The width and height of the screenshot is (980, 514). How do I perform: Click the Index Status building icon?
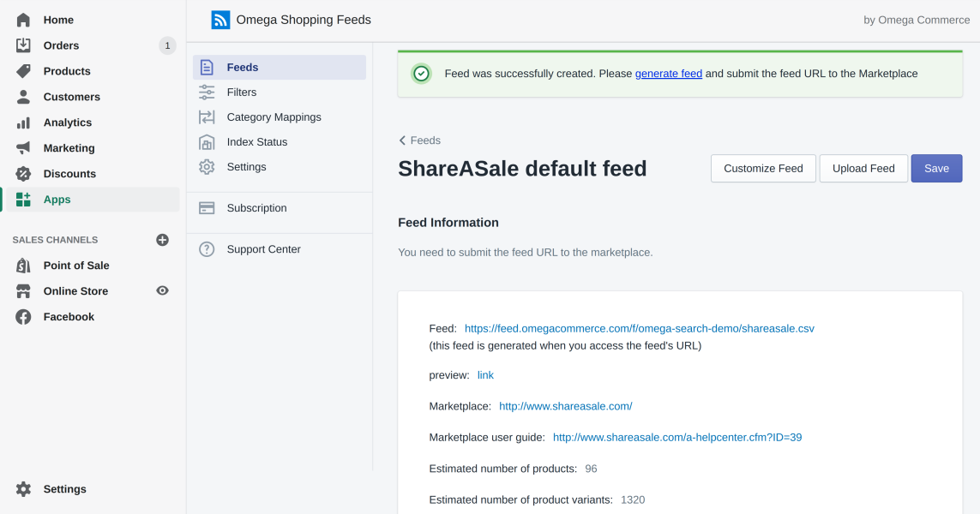[207, 142]
